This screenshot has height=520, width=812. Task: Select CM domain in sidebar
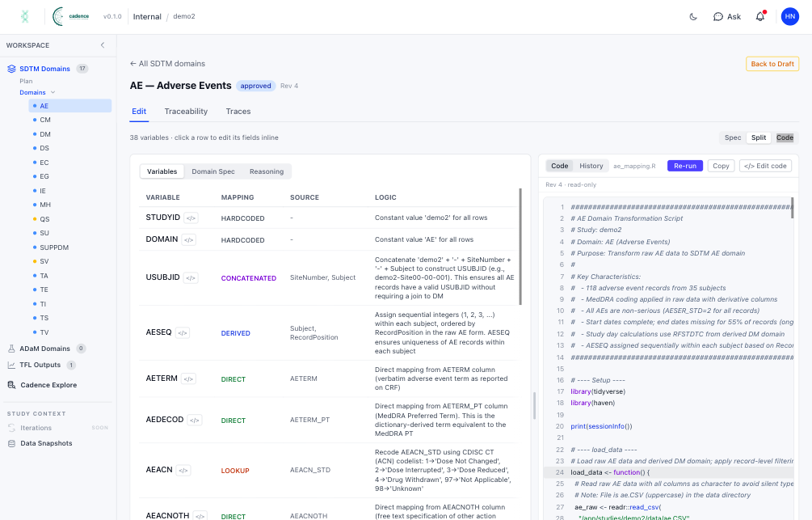(70, 120)
